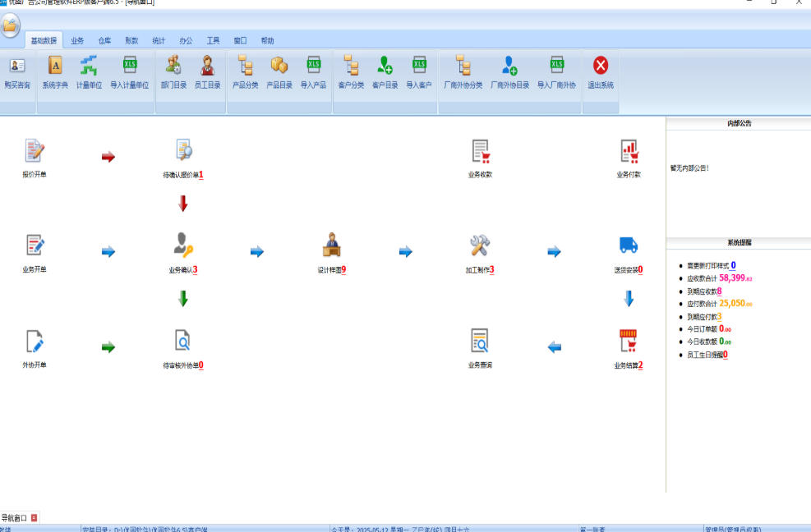The image size is (811, 532).
Task: Close the 导航窗口 bottom tab
Action: click(35, 517)
